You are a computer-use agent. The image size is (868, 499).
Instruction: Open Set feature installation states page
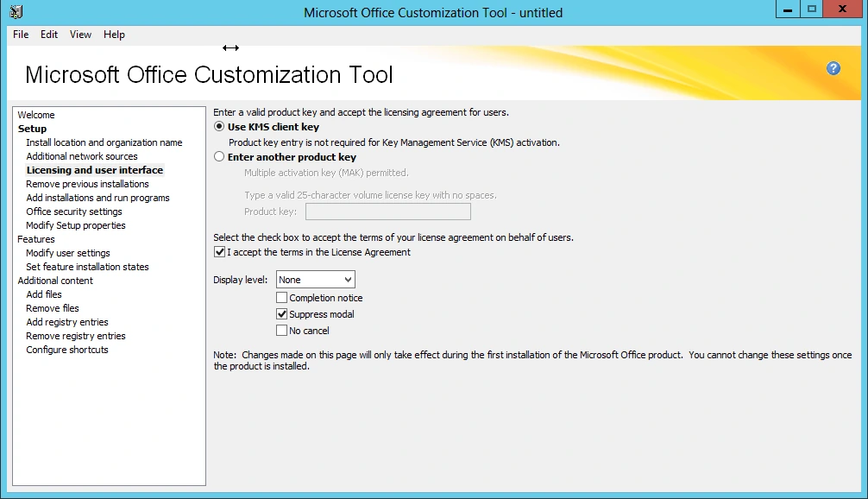(87, 267)
